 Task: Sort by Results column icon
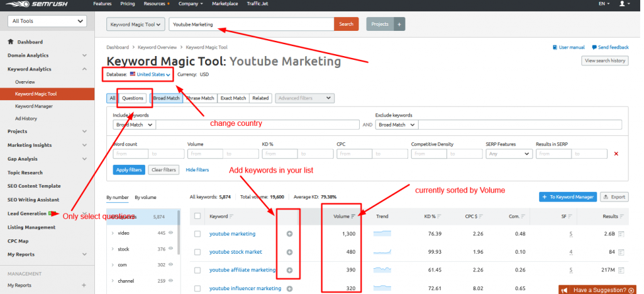(x=621, y=217)
